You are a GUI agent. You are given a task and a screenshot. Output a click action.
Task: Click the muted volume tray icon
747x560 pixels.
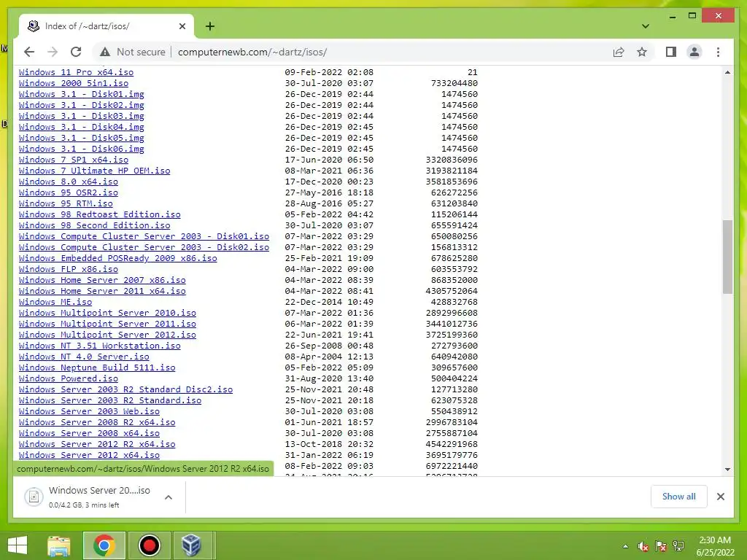[x=643, y=546]
